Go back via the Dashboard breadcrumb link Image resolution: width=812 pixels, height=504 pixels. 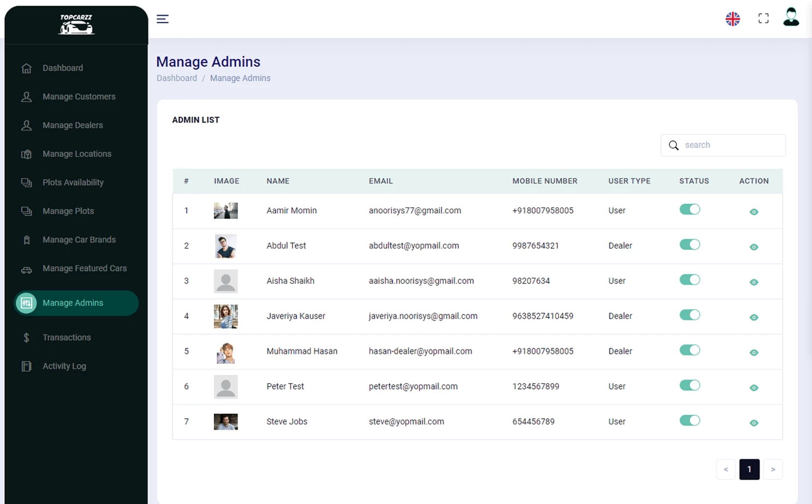click(176, 78)
